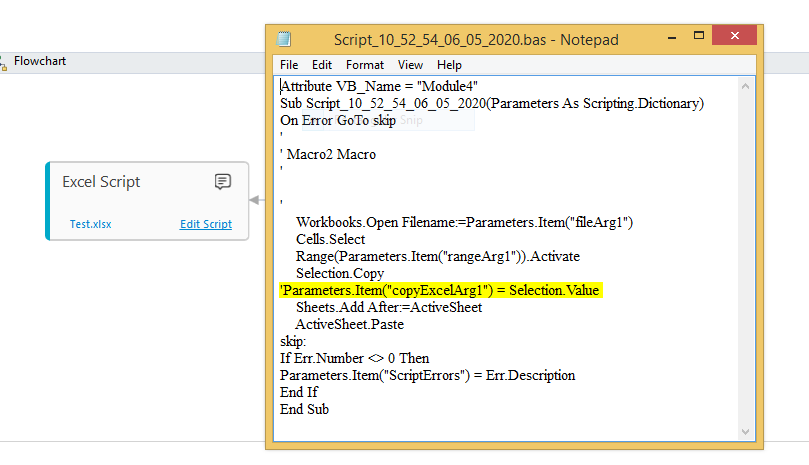Open the Help menu
This screenshot has width=809, height=465.
[x=449, y=65]
